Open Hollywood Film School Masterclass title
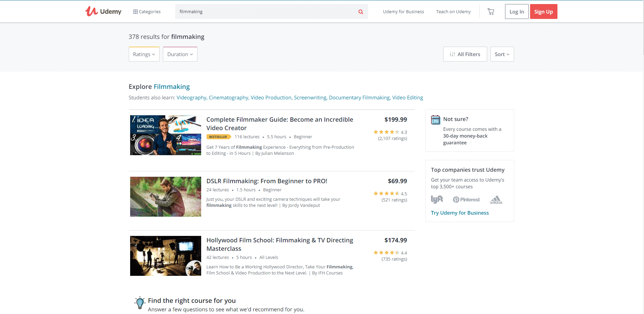The height and width of the screenshot is (314, 644). click(x=280, y=244)
